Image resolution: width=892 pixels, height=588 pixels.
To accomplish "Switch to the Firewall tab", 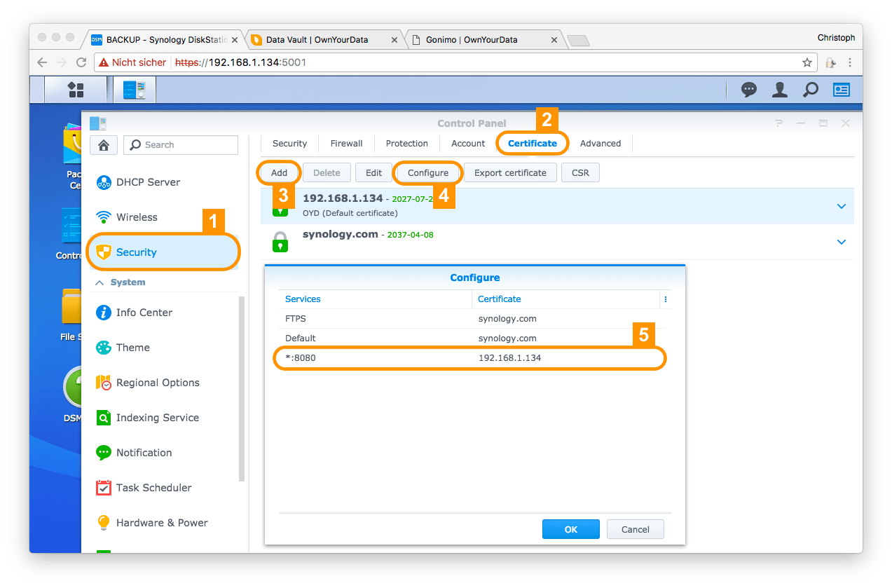I will [346, 144].
